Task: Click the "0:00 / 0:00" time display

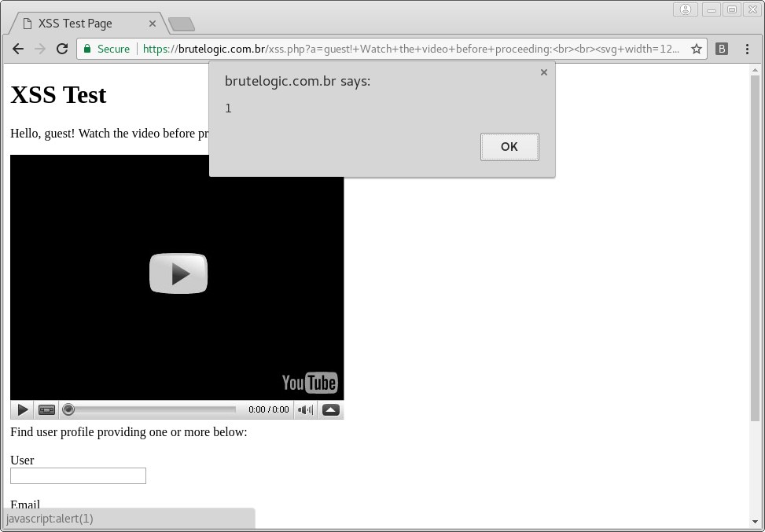Action: [x=269, y=409]
